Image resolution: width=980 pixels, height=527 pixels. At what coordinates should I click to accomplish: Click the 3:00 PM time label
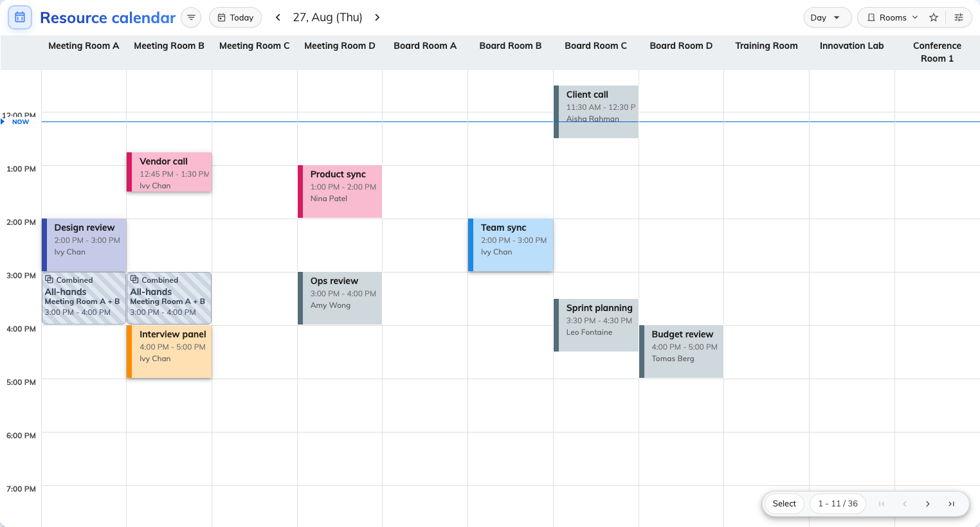[21, 276]
